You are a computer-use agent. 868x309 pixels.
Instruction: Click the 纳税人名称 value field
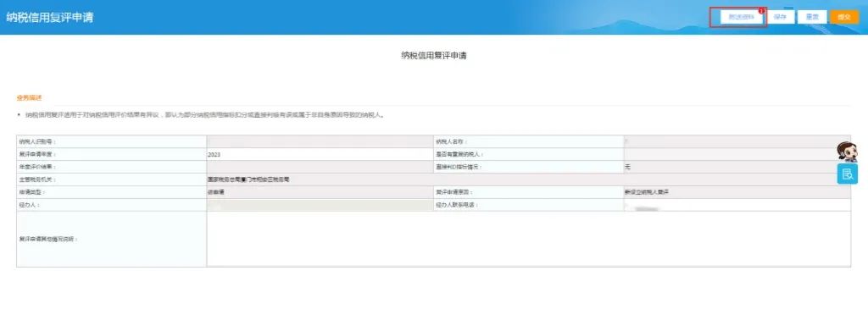coord(737,141)
